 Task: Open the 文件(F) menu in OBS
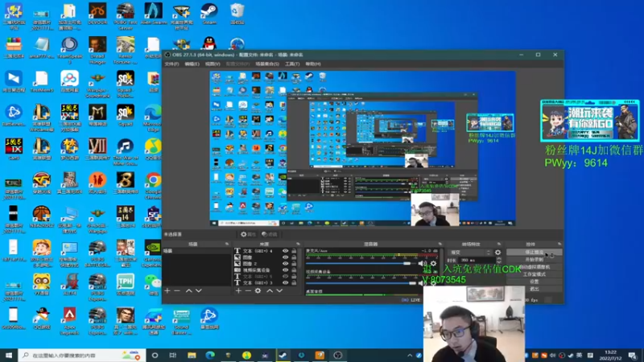tap(171, 64)
